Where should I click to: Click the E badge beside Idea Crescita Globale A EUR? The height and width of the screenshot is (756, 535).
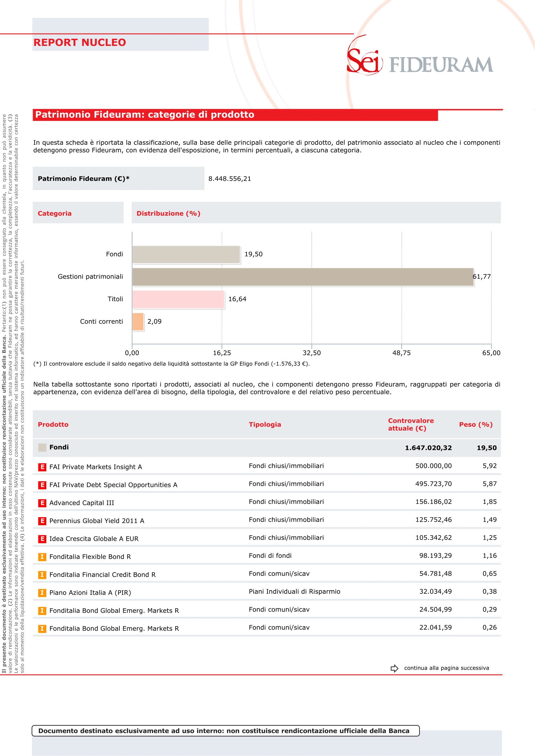pos(42,539)
